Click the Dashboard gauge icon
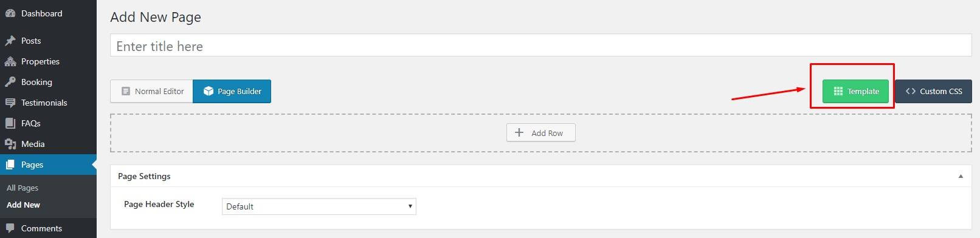This screenshot has height=238, width=980. [10, 13]
